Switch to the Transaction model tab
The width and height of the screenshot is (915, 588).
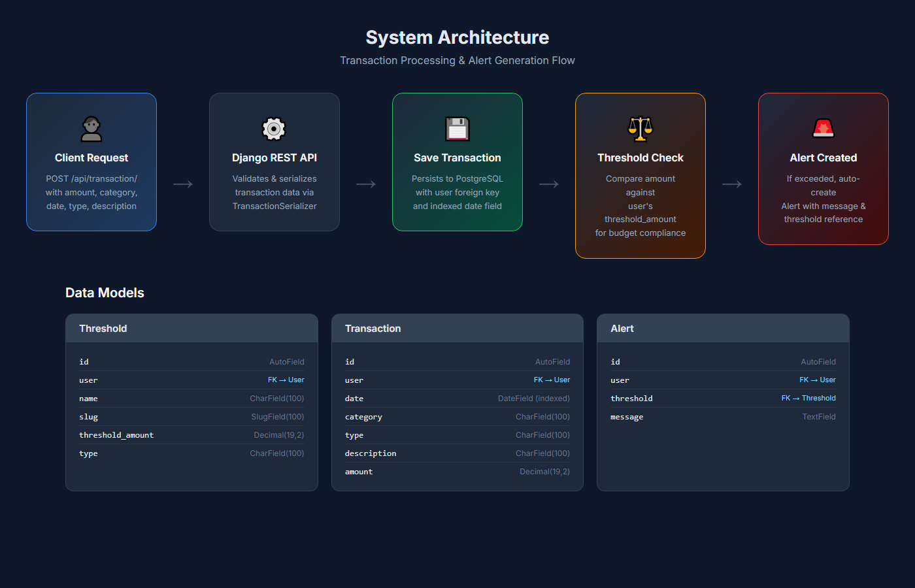[x=373, y=328]
